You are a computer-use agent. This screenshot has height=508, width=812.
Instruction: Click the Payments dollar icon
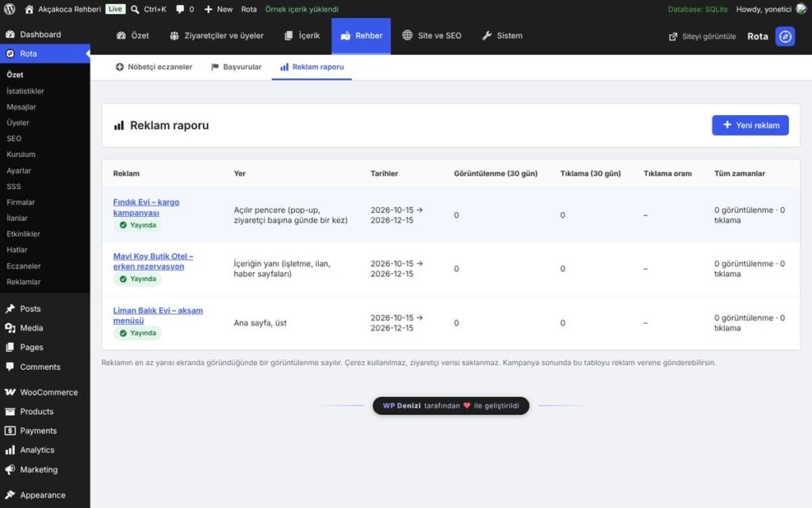pyautogui.click(x=10, y=430)
